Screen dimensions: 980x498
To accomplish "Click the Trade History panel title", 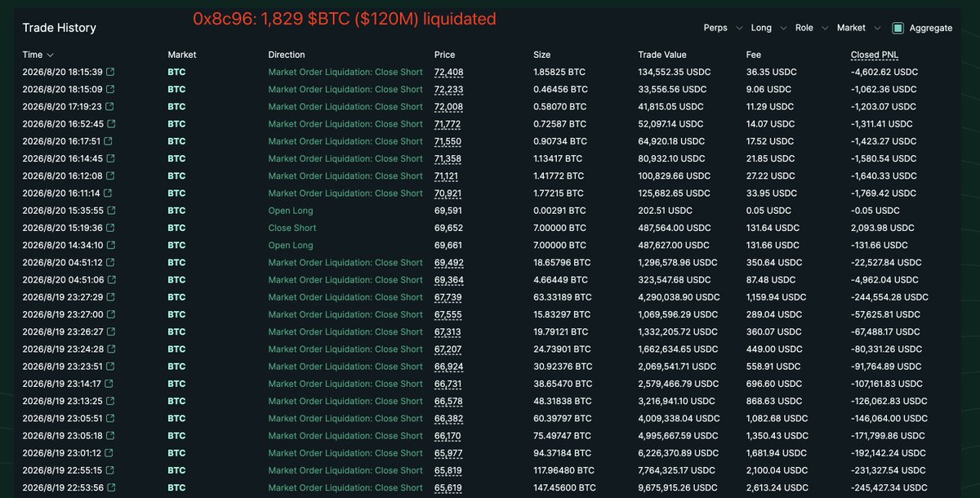I will pyautogui.click(x=59, y=28).
